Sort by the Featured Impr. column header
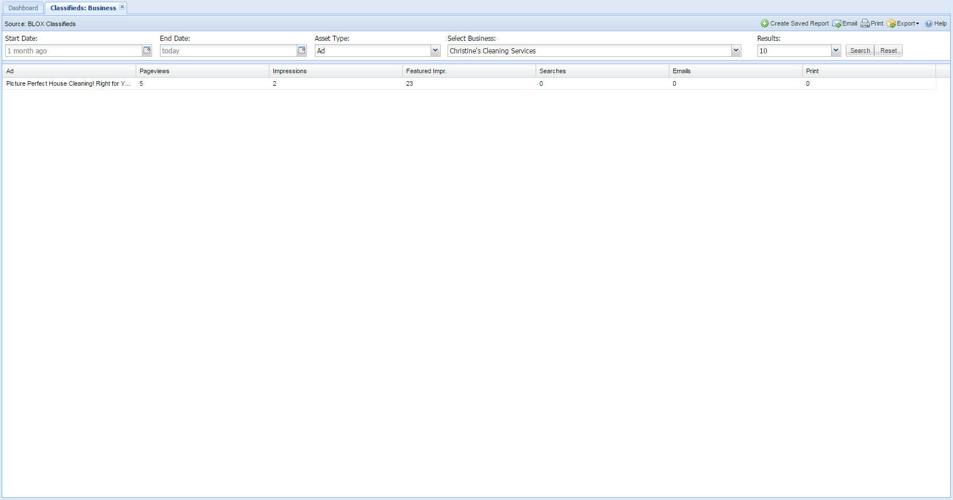The height and width of the screenshot is (500, 953). click(x=468, y=71)
